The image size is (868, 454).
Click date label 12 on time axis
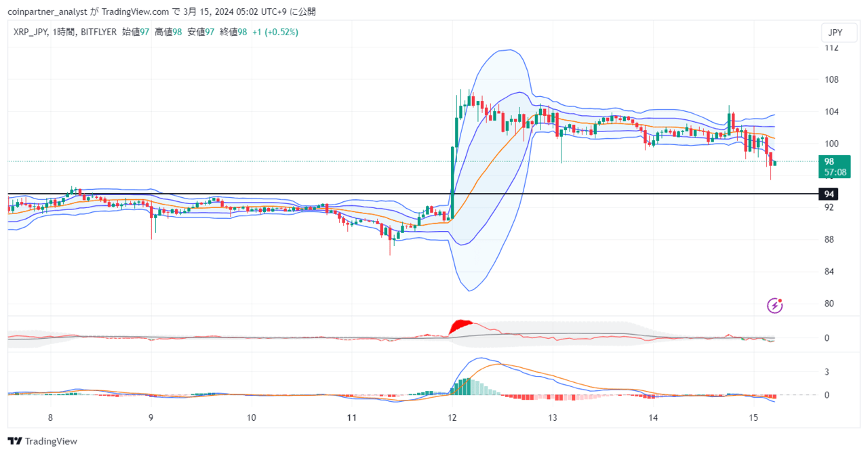[452, 417]
